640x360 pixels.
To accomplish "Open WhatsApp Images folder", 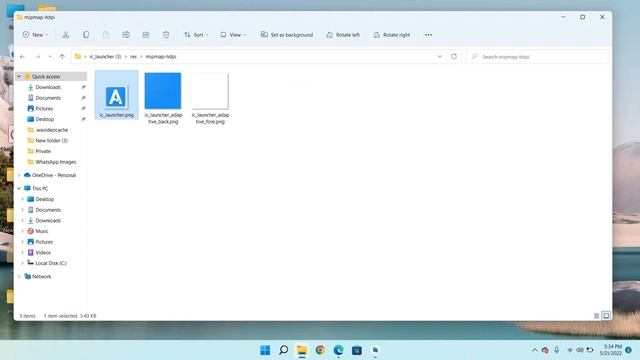I will 56,162.
